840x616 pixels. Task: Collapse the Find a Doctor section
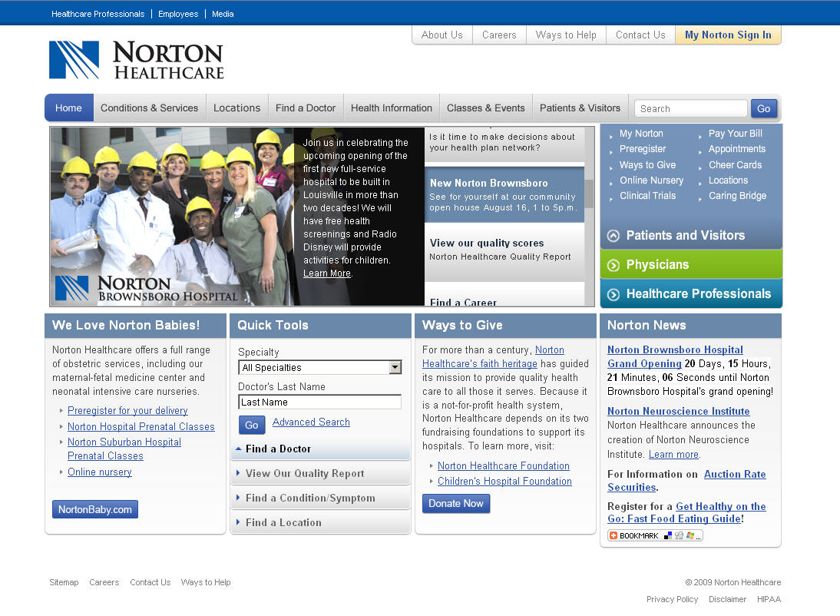point(320,449)
